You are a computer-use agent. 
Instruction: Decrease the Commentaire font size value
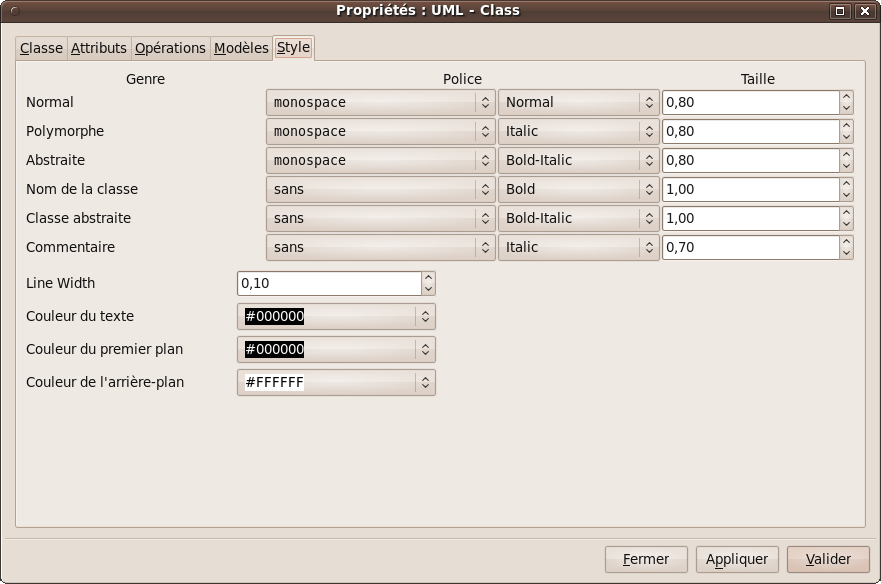846,253
